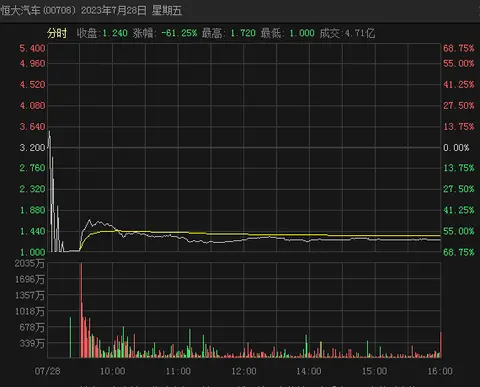Select the 12:00 time axis label
The width and height of the screenshot is (480, 387).
(x=244, y=371)
